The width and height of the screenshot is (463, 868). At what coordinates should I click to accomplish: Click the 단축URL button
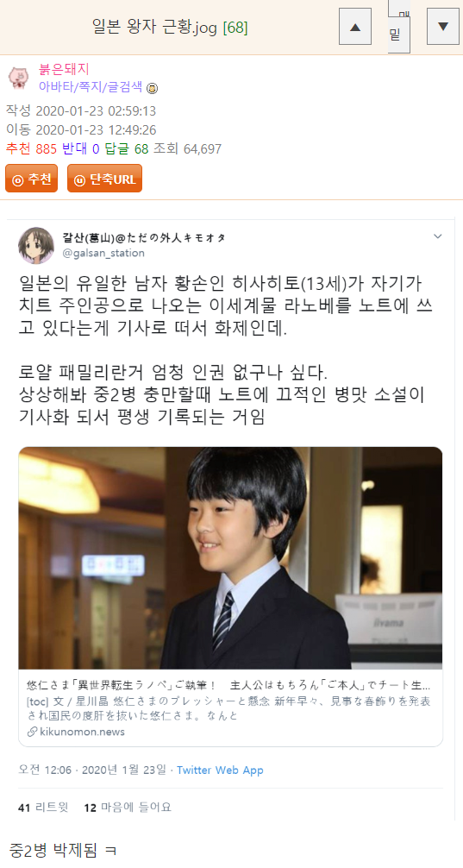tap(104, 179)
